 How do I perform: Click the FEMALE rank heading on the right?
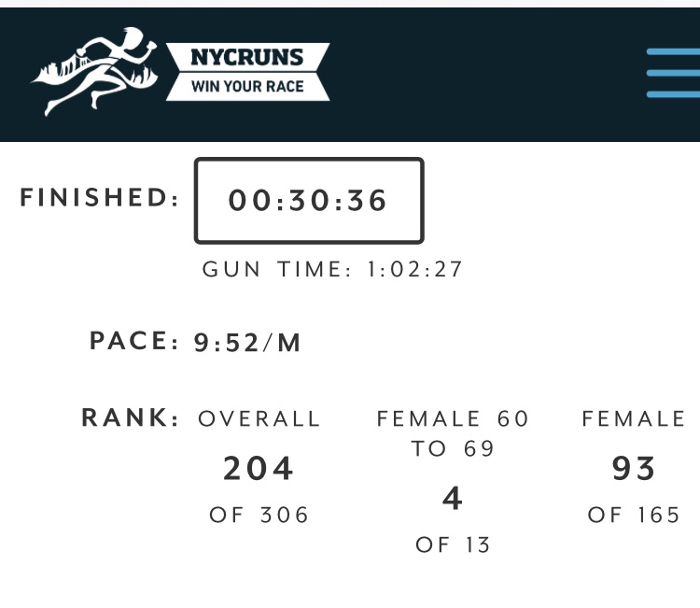pyautogui.click(x=634, y=419)
